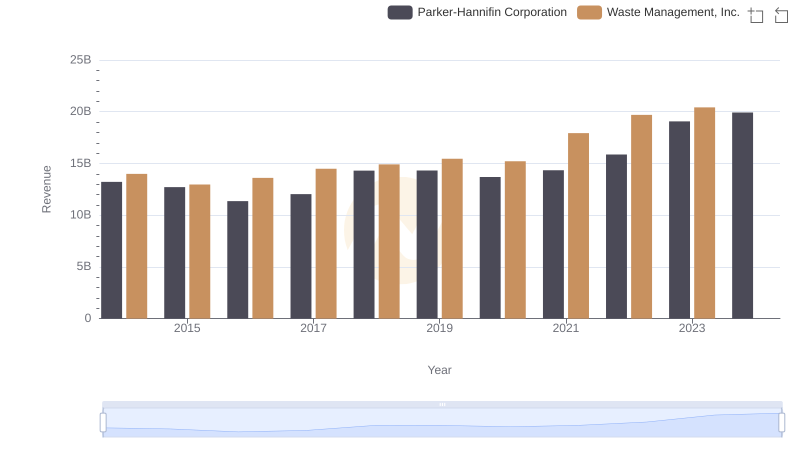The height and width of the screenshot is (461, 800).
Task: Click the 2023 x-axis label
Action: 692,328
